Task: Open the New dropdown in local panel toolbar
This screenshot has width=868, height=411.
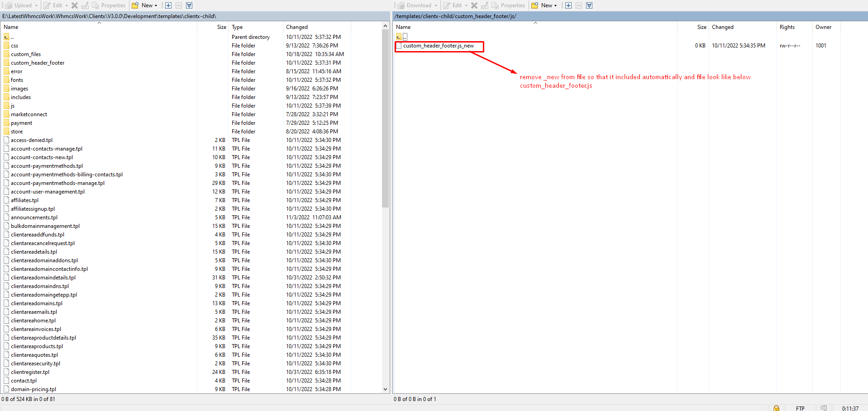Action: pos(145,5)
